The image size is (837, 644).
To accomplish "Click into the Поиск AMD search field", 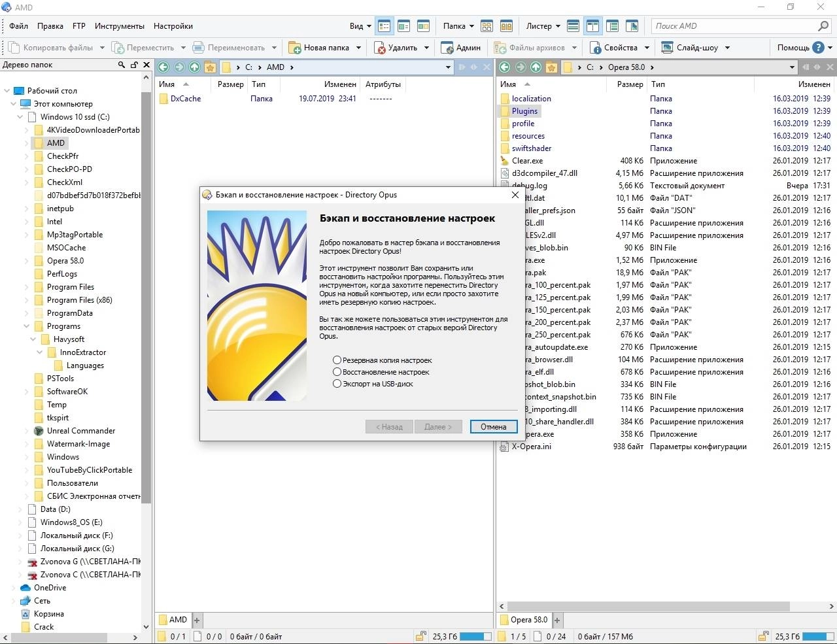I will point(734,26).
